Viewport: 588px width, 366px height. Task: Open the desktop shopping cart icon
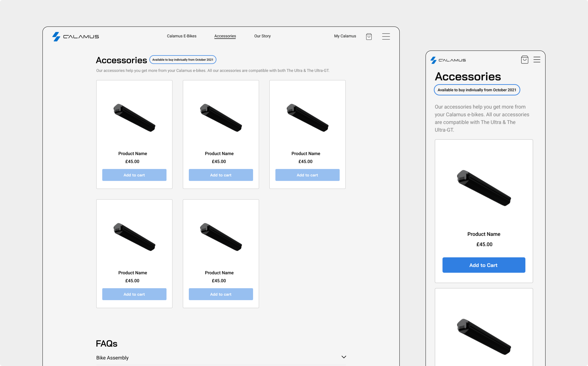(x=369, y=37)
